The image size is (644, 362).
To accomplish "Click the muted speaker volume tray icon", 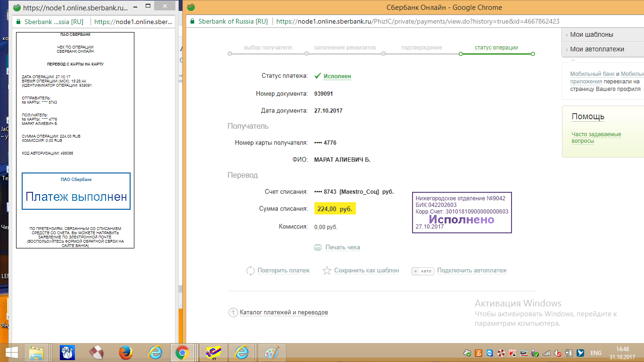I will pyautogui.click(x=557, y=353).
